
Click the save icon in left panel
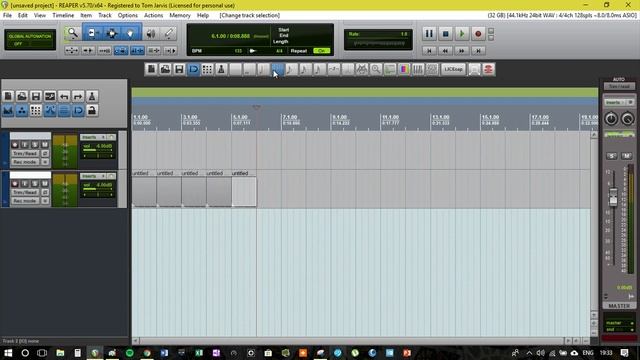click(36, 96)
